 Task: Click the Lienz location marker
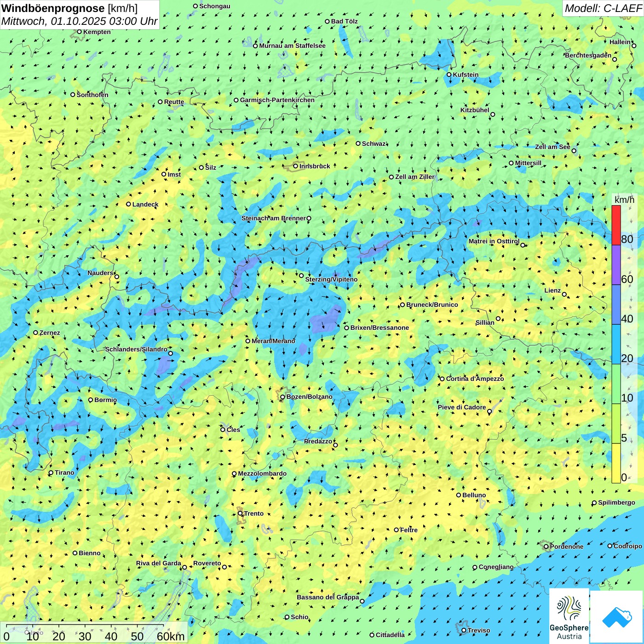(564, 294)
